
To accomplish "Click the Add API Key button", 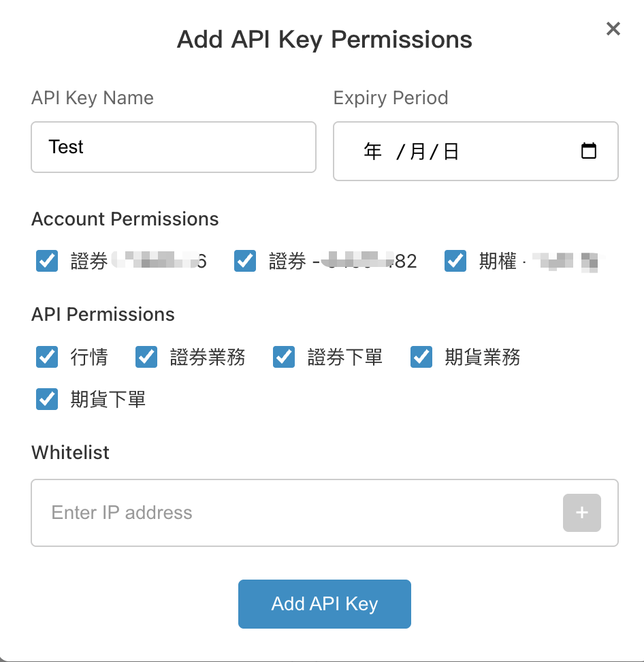I will pos(324,603).
